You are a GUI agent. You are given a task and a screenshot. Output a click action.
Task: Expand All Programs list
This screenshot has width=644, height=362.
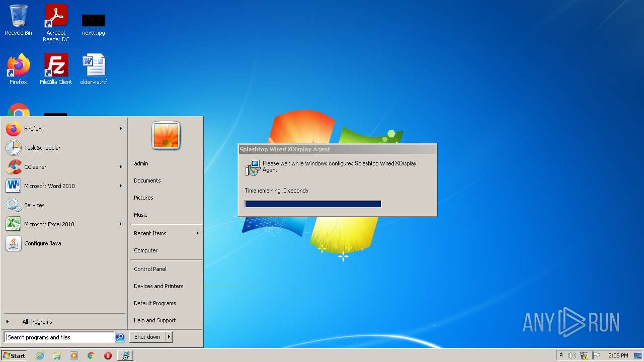37,322
